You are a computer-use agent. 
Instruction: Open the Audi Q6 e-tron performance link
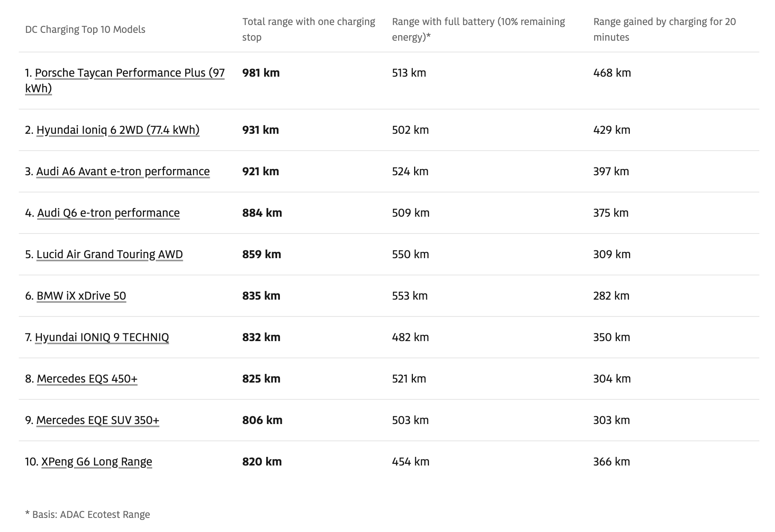coord(108,213)
